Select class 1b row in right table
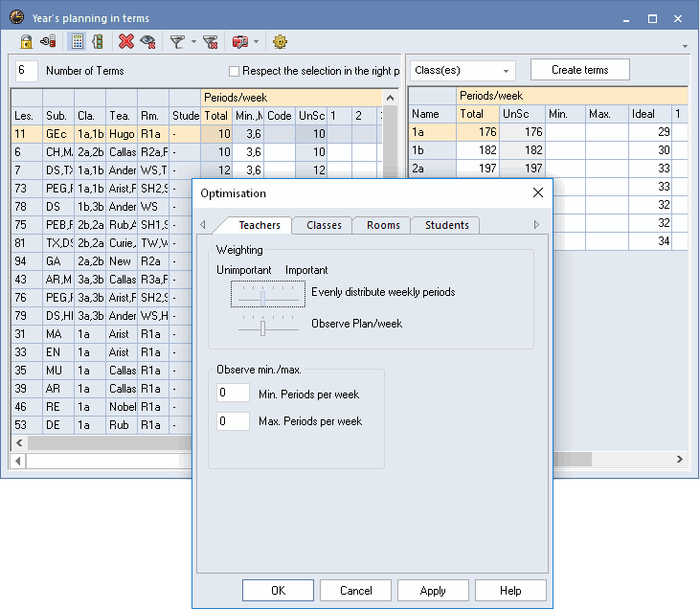This screenshot has width=700, height=609. [x=548, y=150]
